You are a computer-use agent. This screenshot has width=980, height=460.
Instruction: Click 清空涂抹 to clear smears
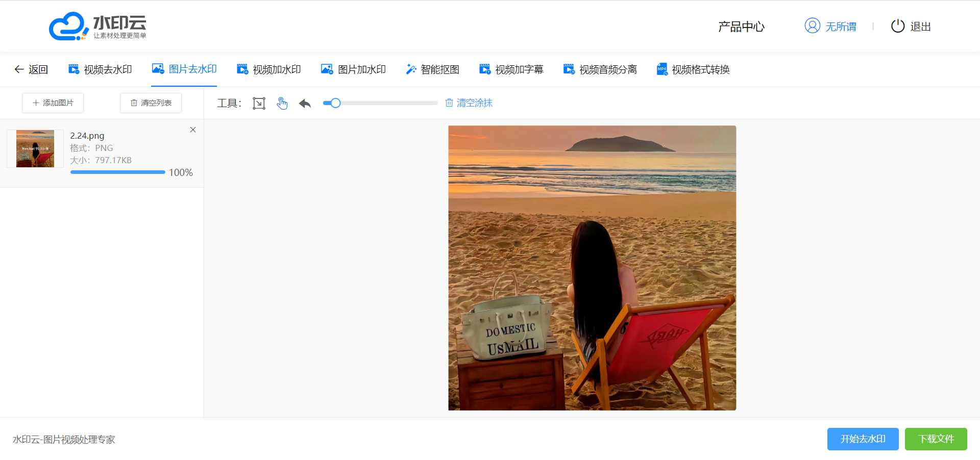click(469, 103)
